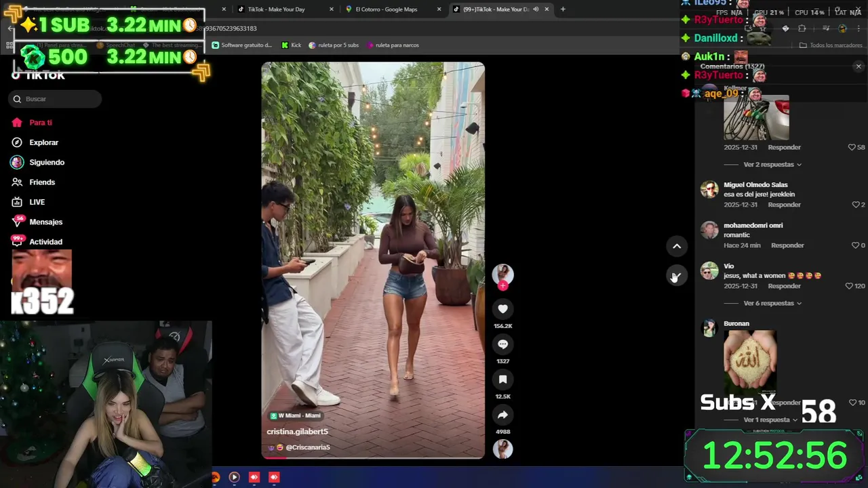Image resolution: width=868 pixels, height=488 pixels.
Task: Open the Actividad notifications
Action: tap(37, 241)
